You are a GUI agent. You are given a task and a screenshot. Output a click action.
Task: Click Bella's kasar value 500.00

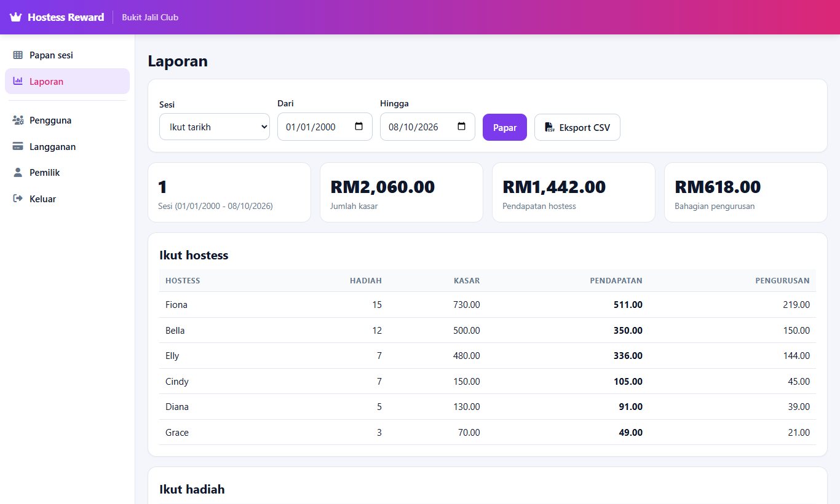pos(467,331)
